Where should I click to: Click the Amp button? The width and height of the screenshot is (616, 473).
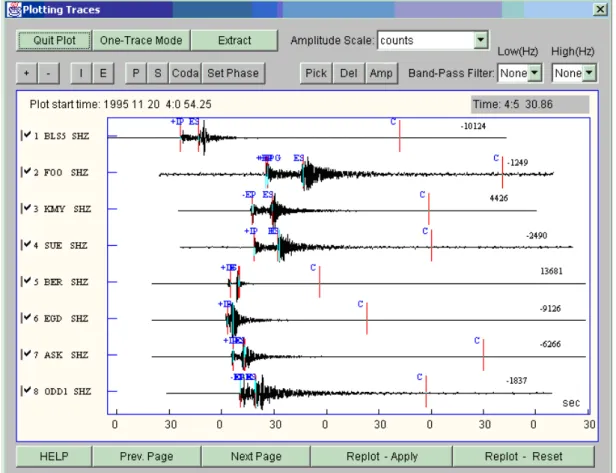click(381, 73)
